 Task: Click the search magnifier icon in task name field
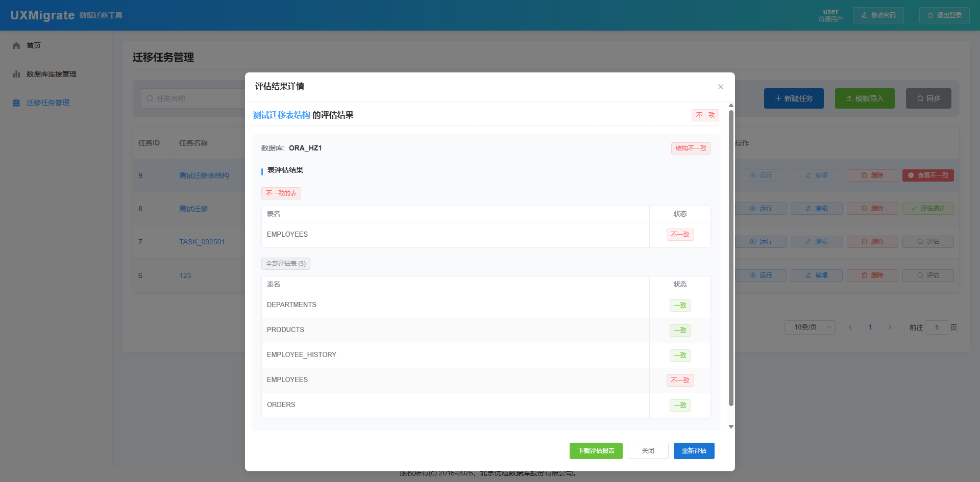150,98
